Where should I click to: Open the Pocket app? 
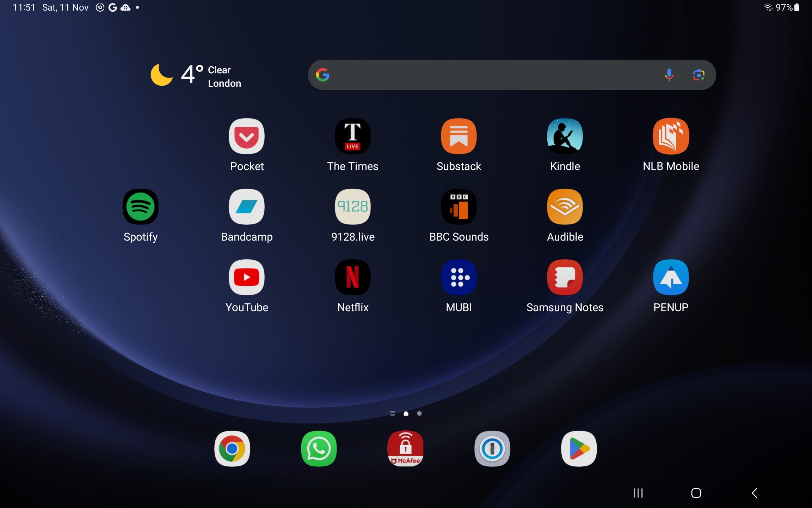coord(247,136)
